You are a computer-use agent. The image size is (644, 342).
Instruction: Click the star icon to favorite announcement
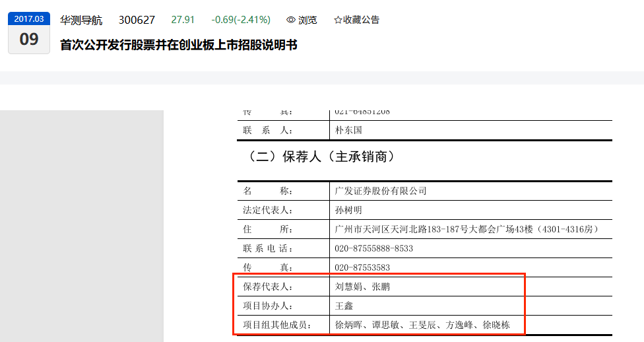(x=338, y=20)
